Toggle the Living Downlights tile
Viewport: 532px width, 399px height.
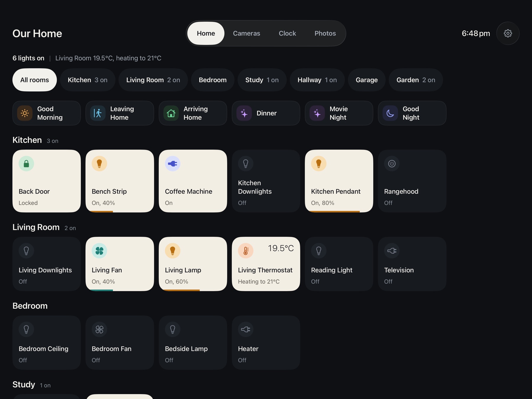(x=47, y=264)
